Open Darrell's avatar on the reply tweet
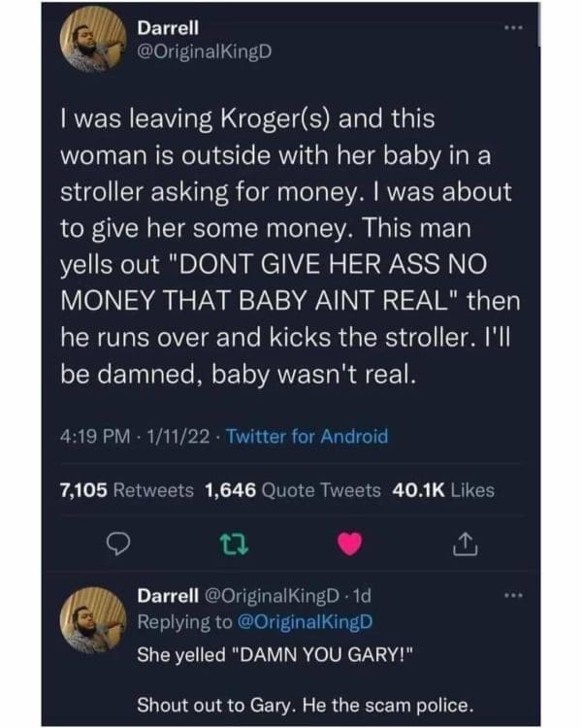Screen dimensions: 582x728 click(x=92, y=618)
